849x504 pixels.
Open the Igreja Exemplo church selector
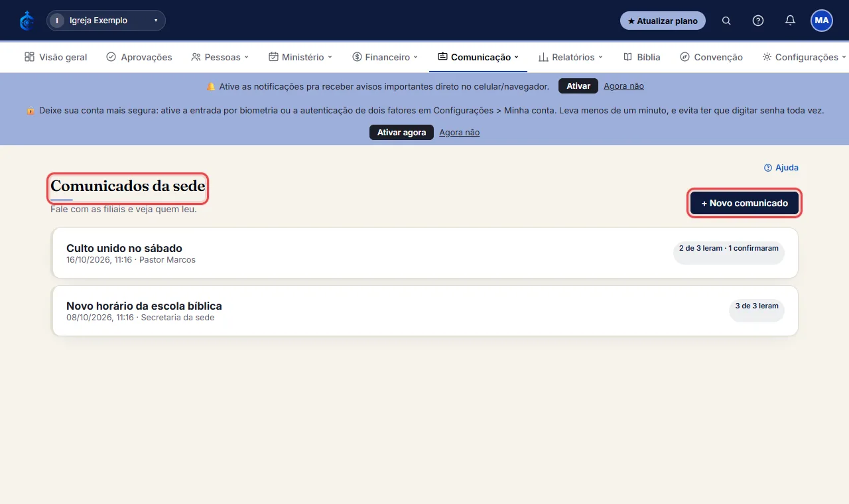point(106,21)
